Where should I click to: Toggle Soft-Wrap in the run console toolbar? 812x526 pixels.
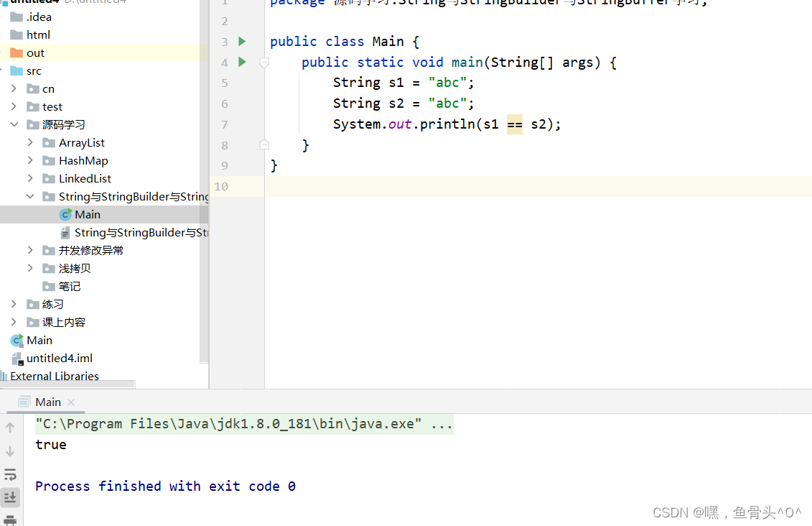click(10, 474)
